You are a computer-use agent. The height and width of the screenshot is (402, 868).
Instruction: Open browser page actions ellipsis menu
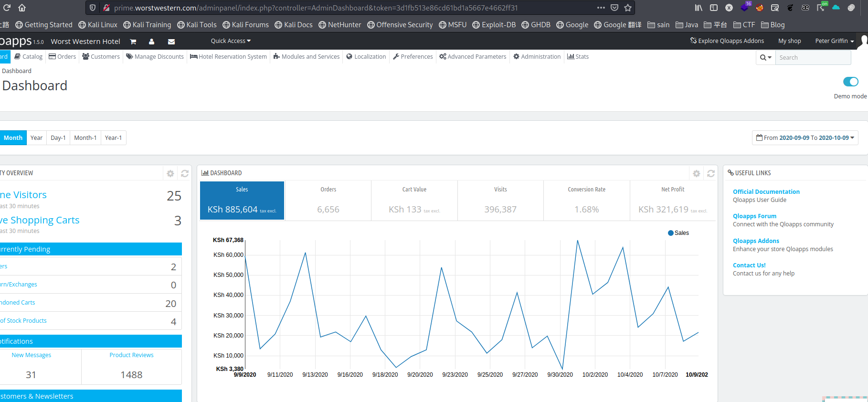click(601, 8)
